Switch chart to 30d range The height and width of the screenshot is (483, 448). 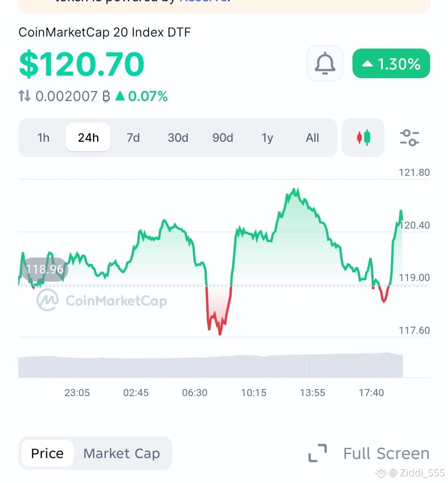(178, 138)
